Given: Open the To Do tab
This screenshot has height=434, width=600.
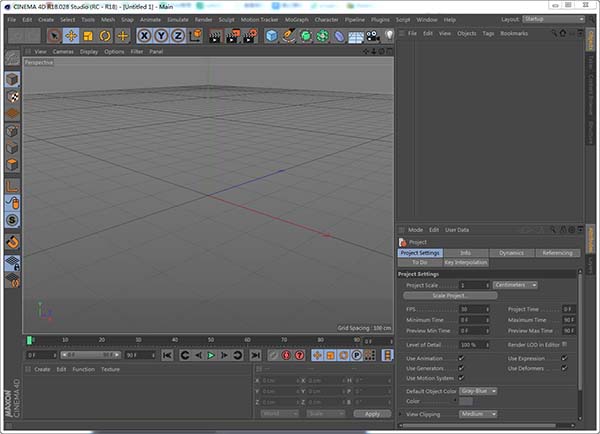Looking at the screenshot, I should (x=420, y=263).
